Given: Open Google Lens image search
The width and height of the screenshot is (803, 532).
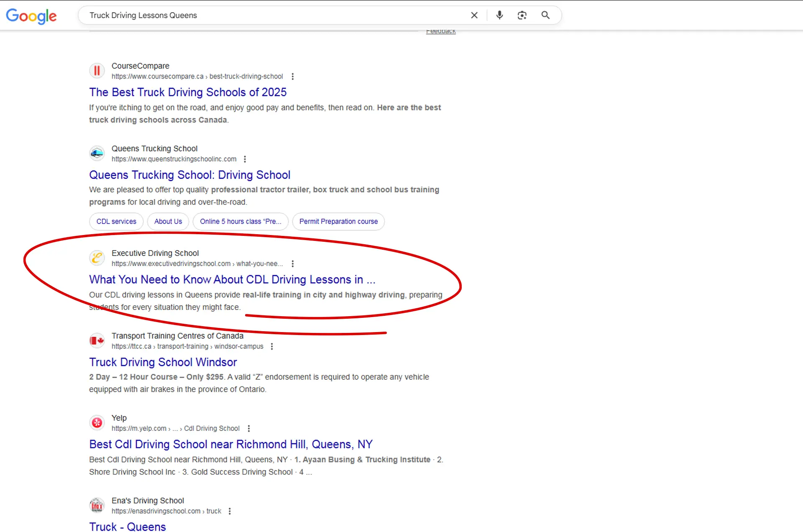Looking at the screenshot, I should pyautogui.click(x=522, y=15).
